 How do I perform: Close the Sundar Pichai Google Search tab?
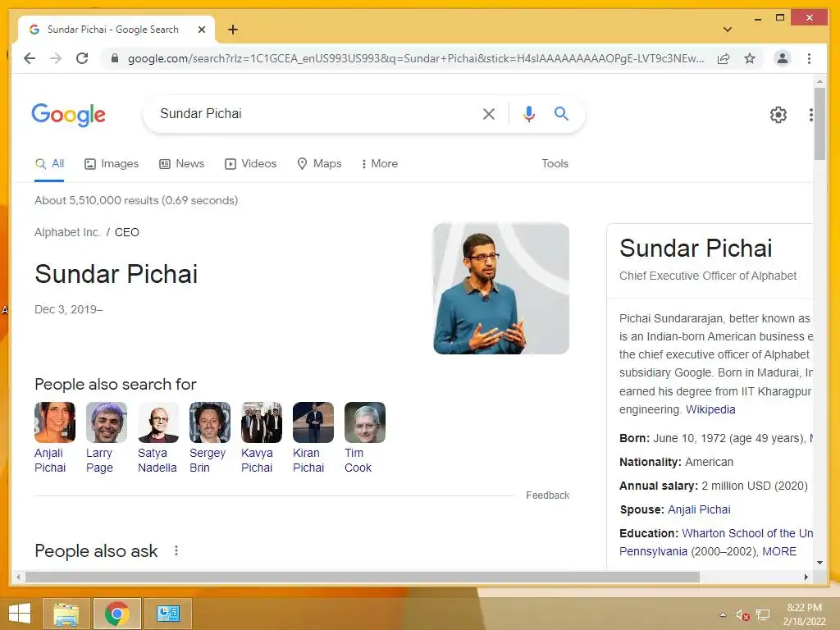point(202,30)
